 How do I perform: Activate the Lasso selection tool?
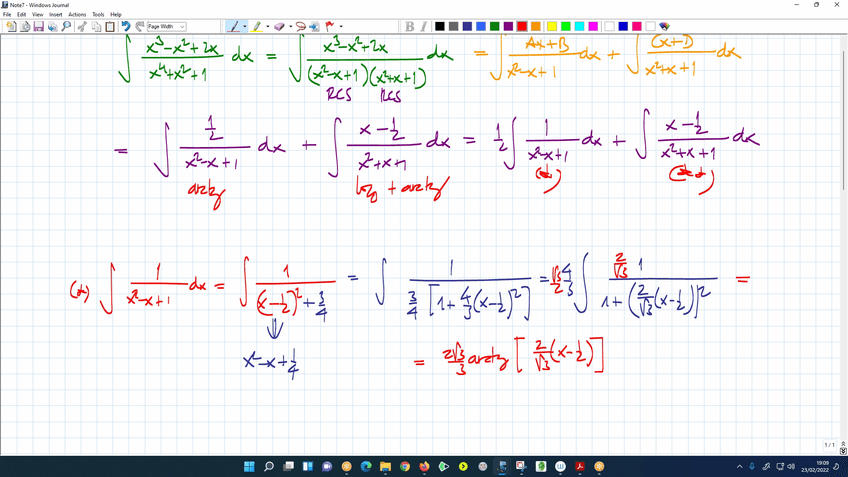click(x=300, y=27)
